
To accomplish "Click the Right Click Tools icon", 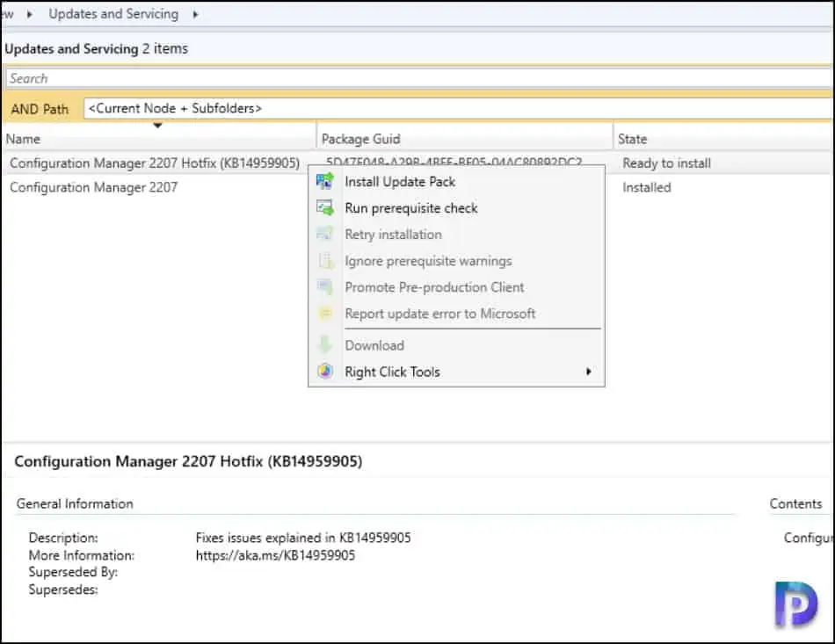I will point(325,371).
